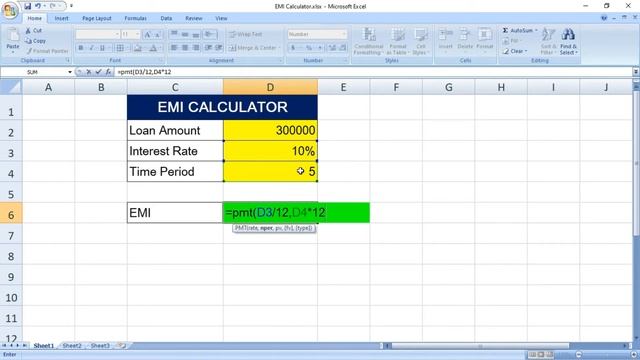Viewport: 640px width, 360px height.
Task: Cancel the formula entry with X
Action: 89,72
